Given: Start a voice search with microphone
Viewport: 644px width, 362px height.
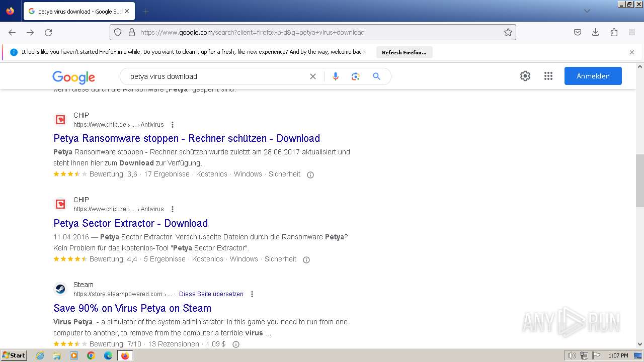Looking at the screenshot, I should pyautogui.click(x=336, y=76).
